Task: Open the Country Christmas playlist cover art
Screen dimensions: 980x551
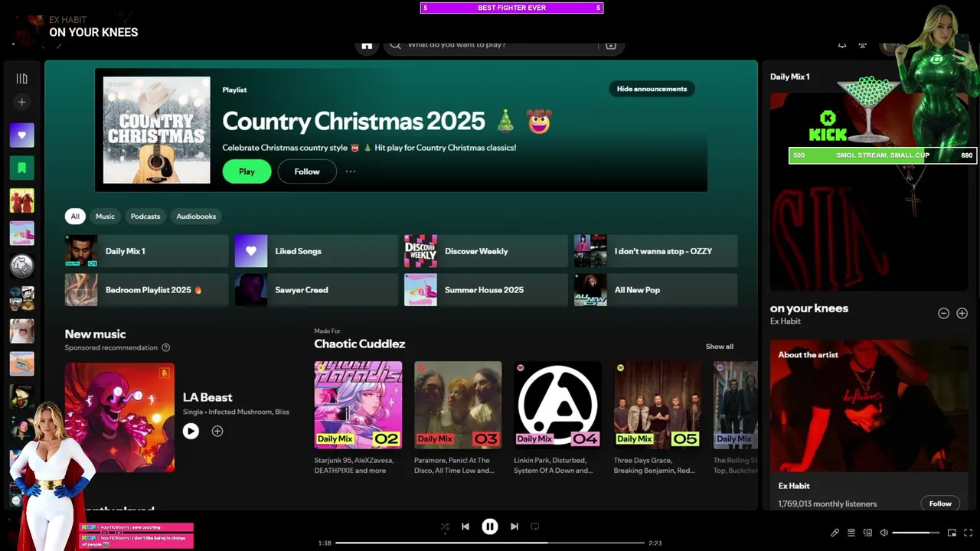Action: 157,130
